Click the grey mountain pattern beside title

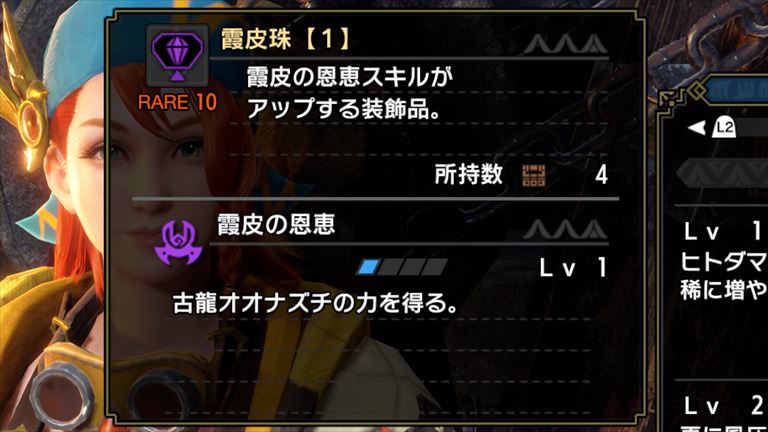[x=565, y=43]
